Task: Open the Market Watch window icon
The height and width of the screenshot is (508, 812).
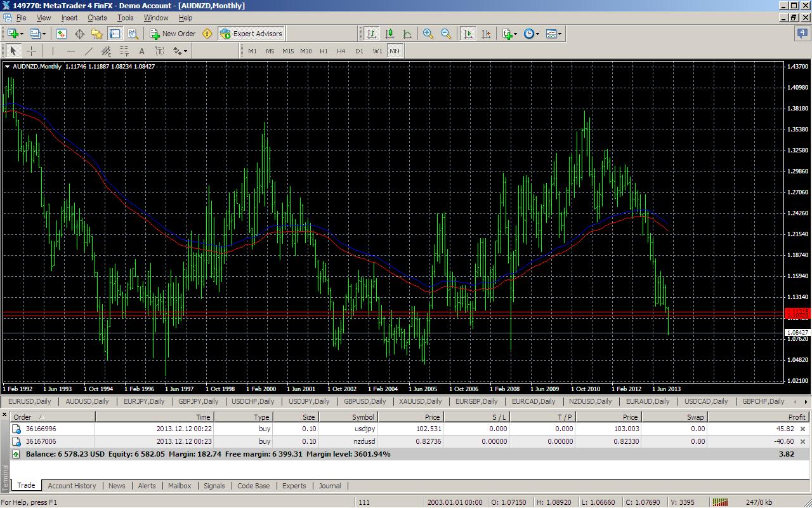Action: tap(62, 34)
